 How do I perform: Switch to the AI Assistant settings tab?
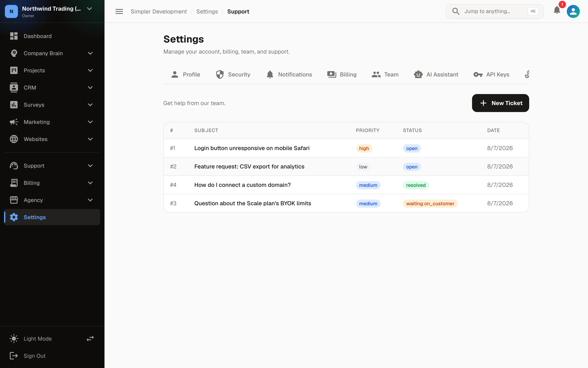click(436, 74)
